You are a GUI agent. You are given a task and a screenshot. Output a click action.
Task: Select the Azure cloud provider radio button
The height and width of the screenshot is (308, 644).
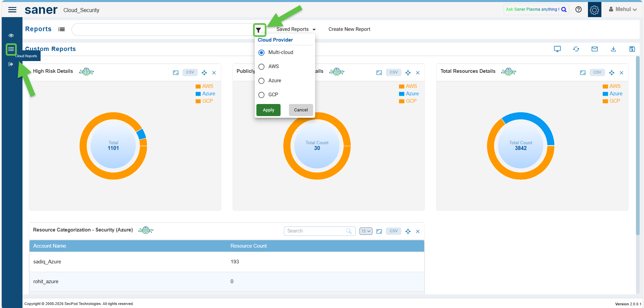coord(261,81)
